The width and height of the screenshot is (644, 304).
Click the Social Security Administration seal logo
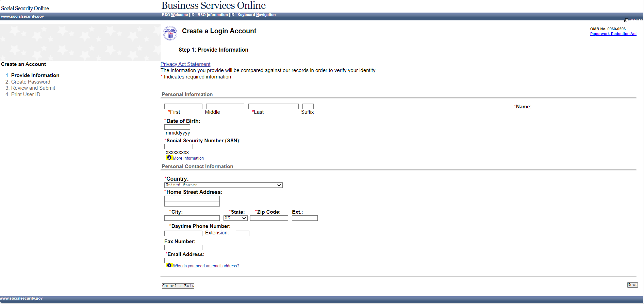170,33
